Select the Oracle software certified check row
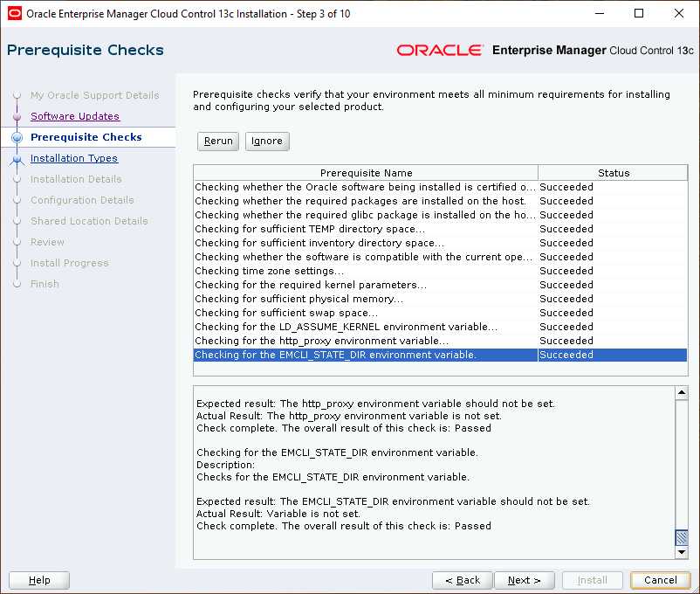Image resolution: width=700 pixels, height=594 pixels. click(x=440, y=187)
